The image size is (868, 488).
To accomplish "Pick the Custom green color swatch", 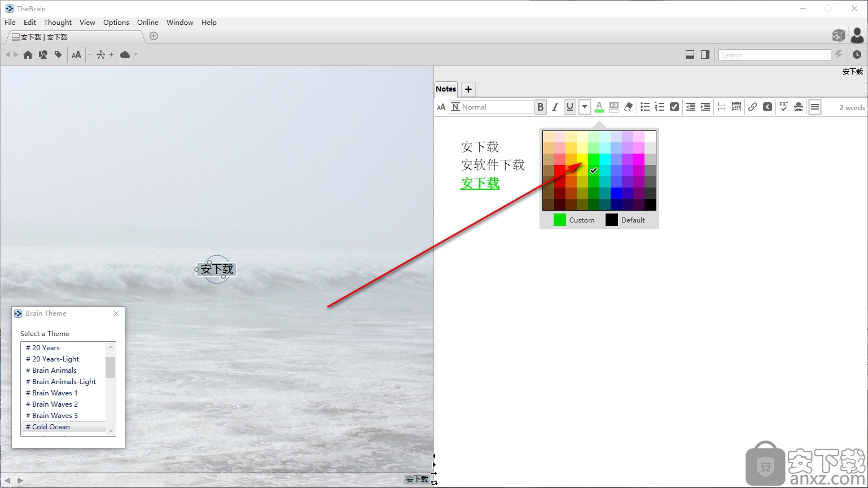I will (x=560, y=220).
